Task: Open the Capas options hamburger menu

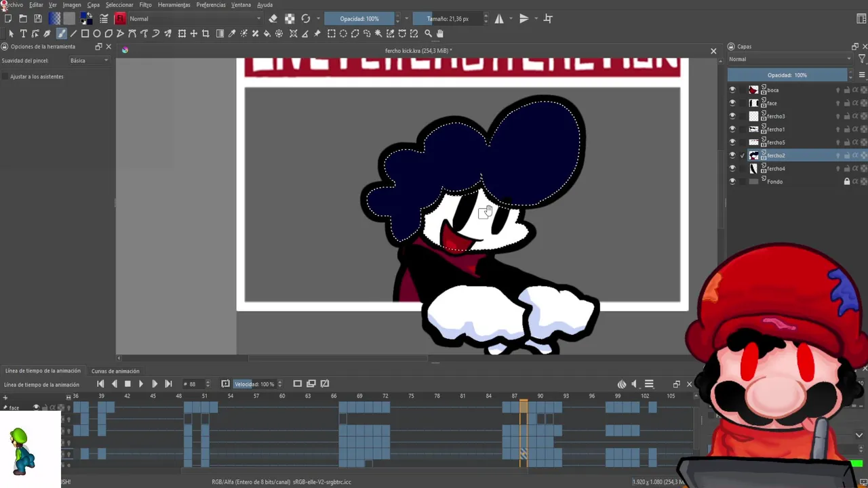Action: pyautogui.click(x=862, y=75)
